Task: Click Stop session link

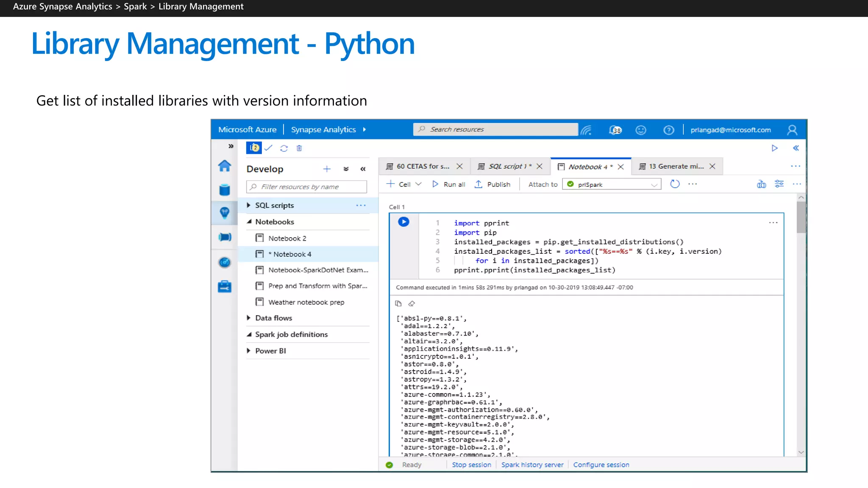Action: click(x=471, y=465)
